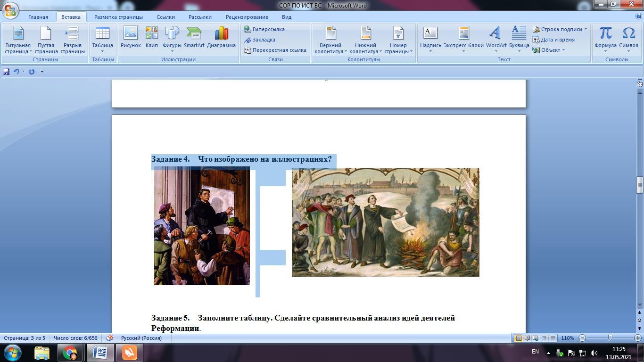The height and width of the screenshot is (362, 644).
Task: Click the Клип clip art icon
Action: point(151,37)
